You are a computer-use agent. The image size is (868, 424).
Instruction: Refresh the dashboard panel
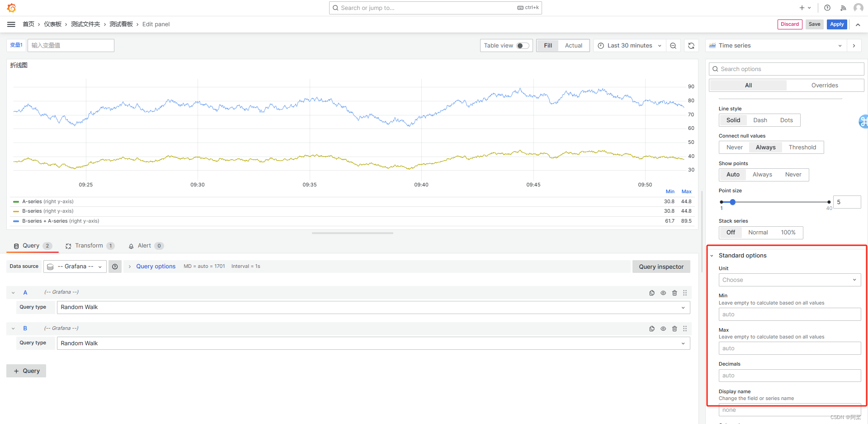tap(691, 46)
